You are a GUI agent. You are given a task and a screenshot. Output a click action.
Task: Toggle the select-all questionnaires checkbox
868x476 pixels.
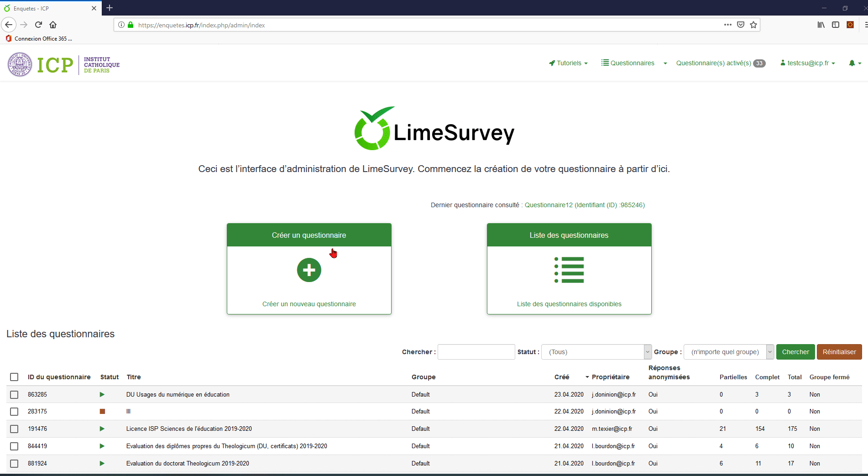(x=14, y=377)
